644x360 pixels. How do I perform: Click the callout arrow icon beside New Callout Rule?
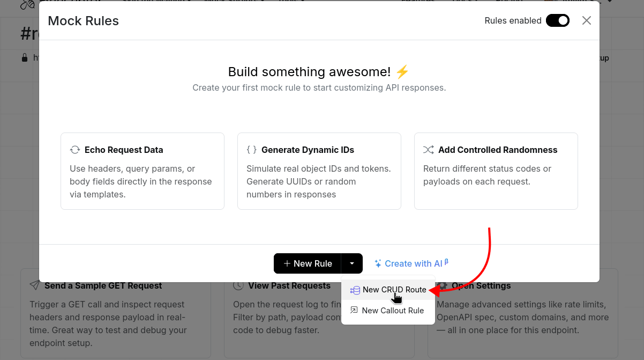tap(354, 310)
